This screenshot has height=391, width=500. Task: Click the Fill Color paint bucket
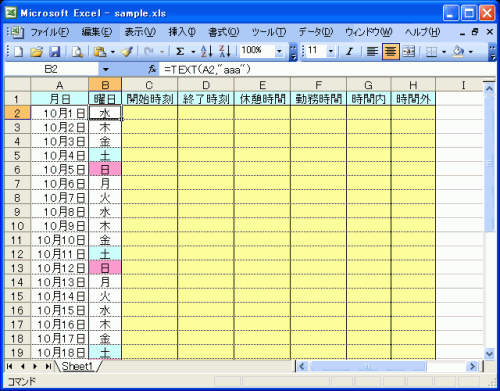[458, 52]
